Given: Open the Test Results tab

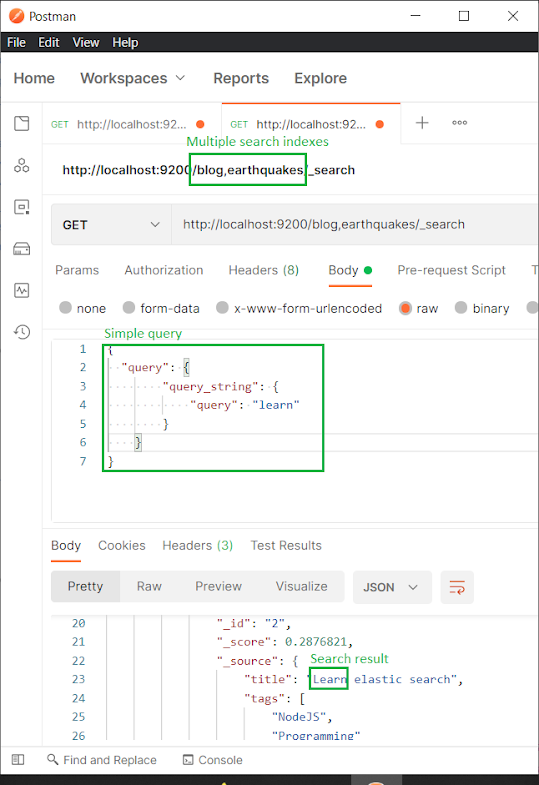Looking at the screenshot, I should pyautogui.click(x=286, y=546).
